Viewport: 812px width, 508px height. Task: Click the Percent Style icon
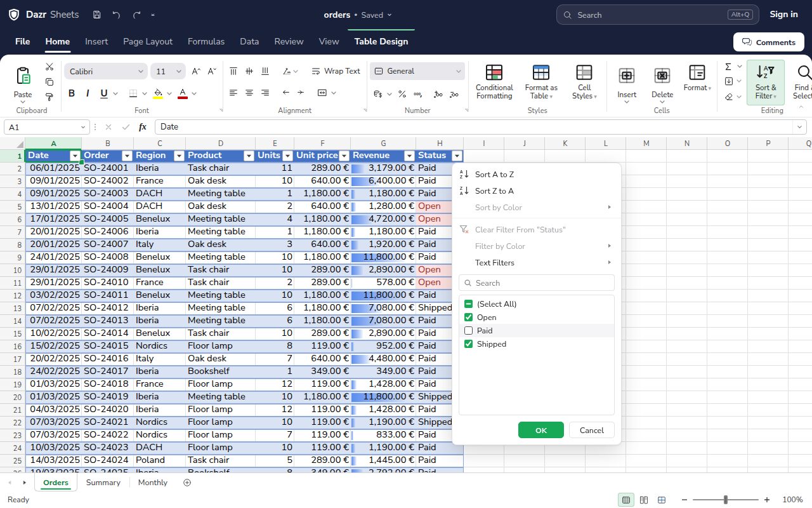point(402,94)
